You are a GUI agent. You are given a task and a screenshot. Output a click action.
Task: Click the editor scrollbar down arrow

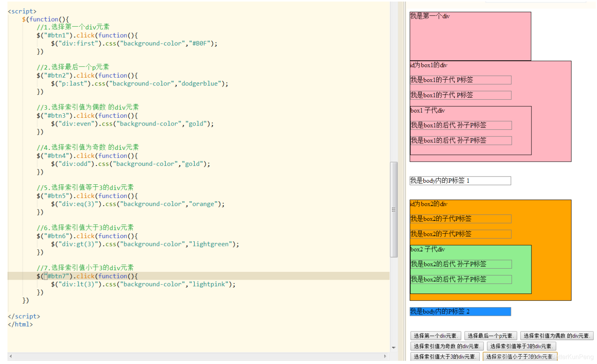click(x=394, y=348)
